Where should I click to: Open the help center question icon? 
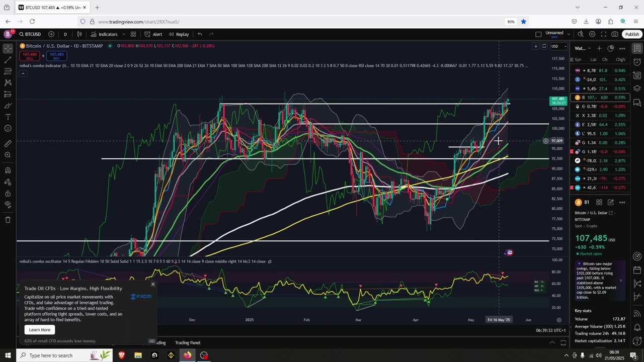coord(637,341)
